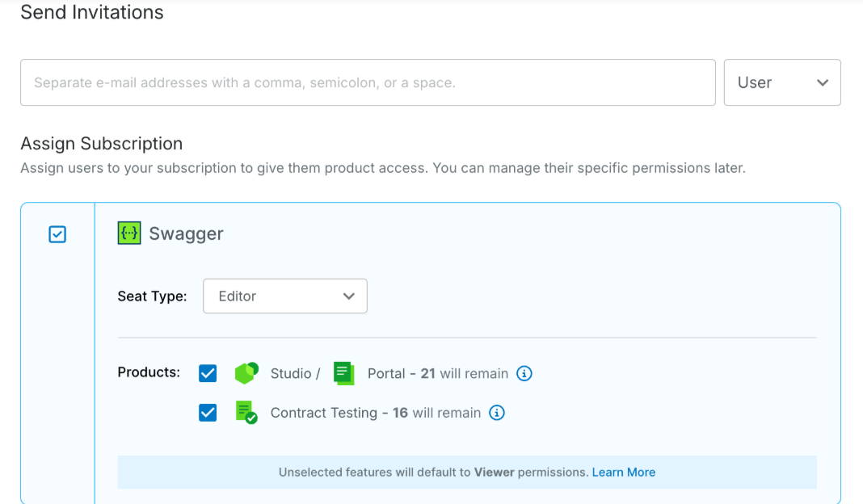This screenshot has width=863, height=504.
Task: Click the Swagger logo icon
Action: pos(129,233)
